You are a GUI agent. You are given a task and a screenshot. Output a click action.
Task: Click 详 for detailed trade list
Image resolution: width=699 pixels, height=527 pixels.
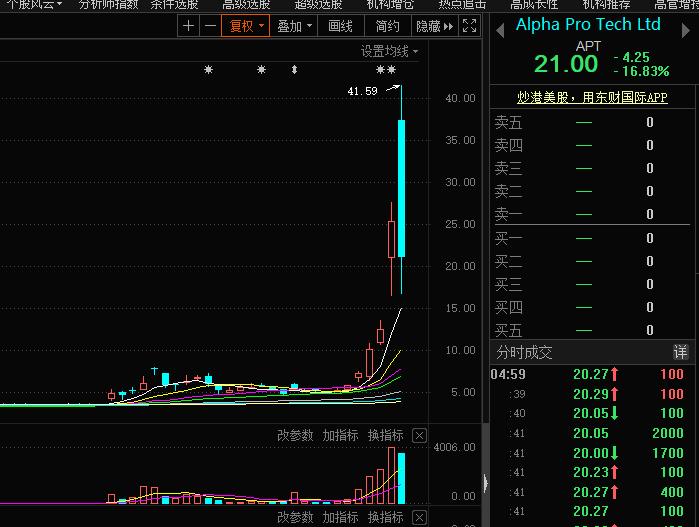point(680,352)
